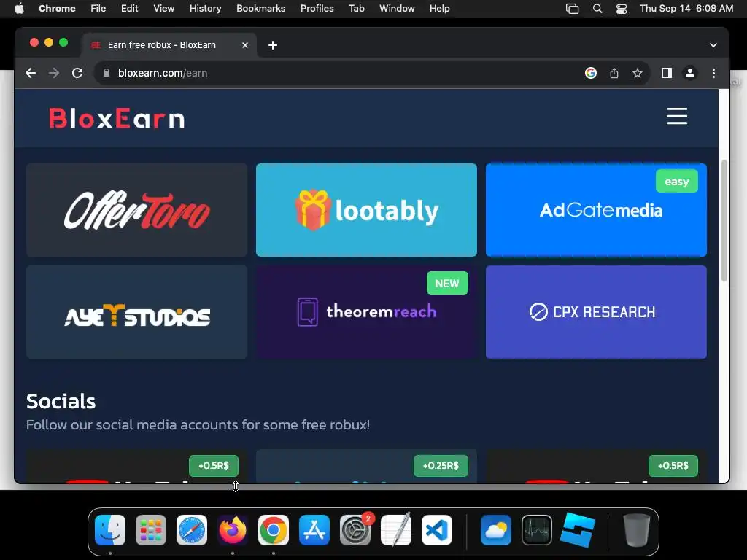Open Finder from the dock
The width and height of the screenshot is (747, 560).
[110, 530]
